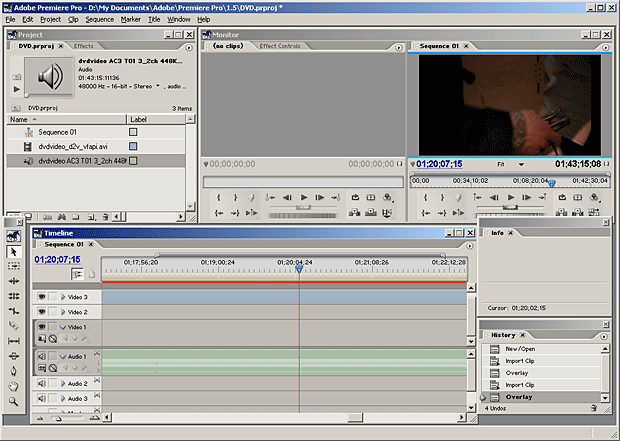The image size is (620, 441).
Task: Click Set Unnumbered Marker in Timeline
Action: pos(92,274)
